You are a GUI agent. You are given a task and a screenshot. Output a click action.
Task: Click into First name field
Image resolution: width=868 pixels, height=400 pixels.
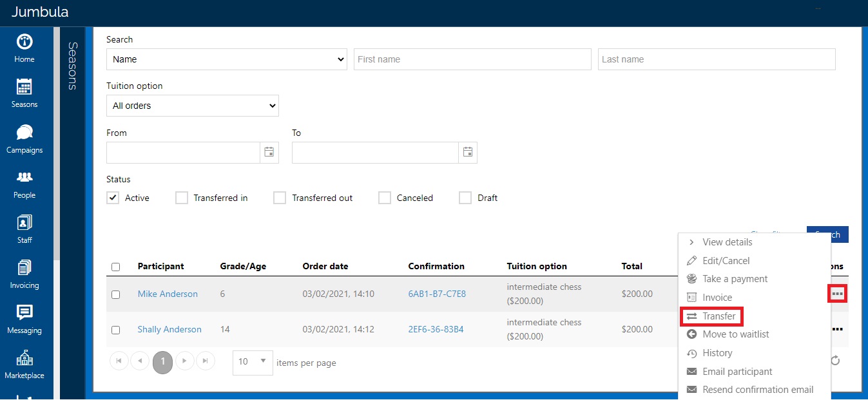click(x=472, y=59)
